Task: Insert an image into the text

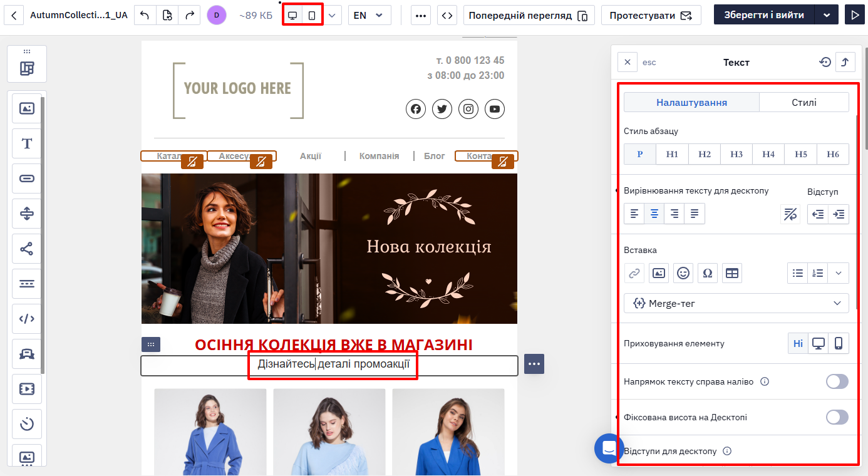Action: tap(659, 273)
